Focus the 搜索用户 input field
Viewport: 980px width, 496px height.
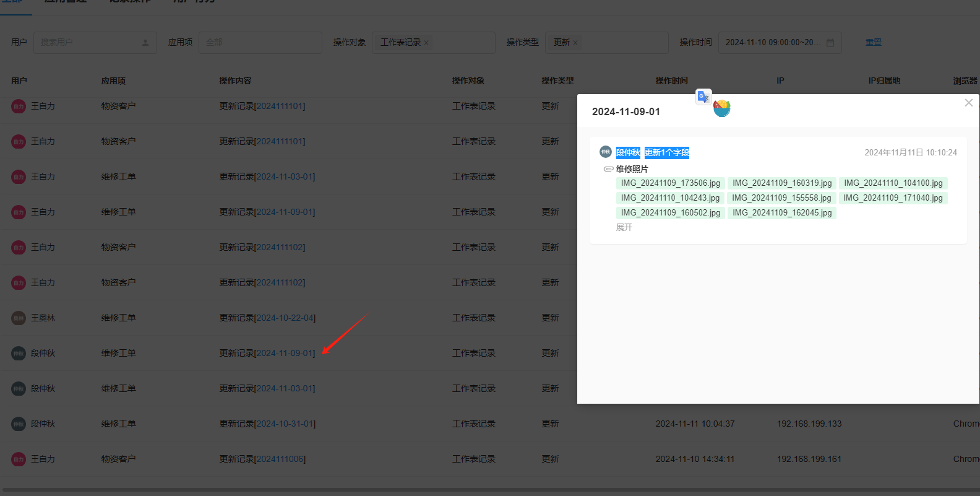pyautogui.click(x=87, y=43)
